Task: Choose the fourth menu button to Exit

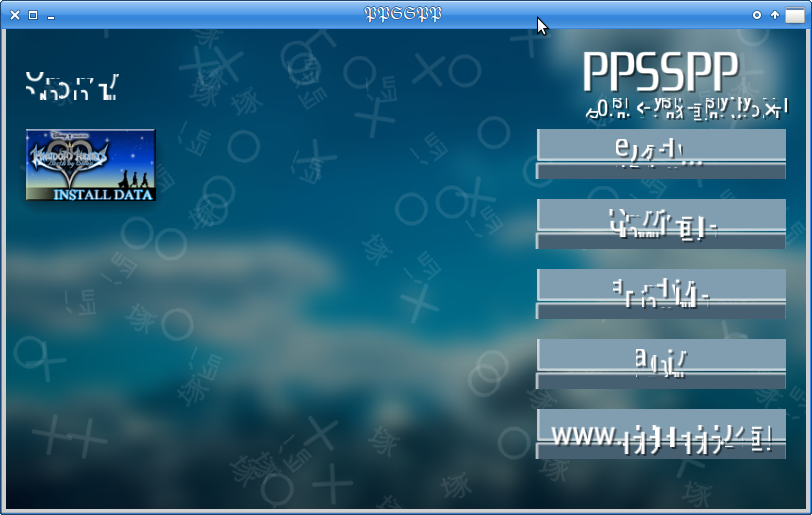Action: (661, 364)
